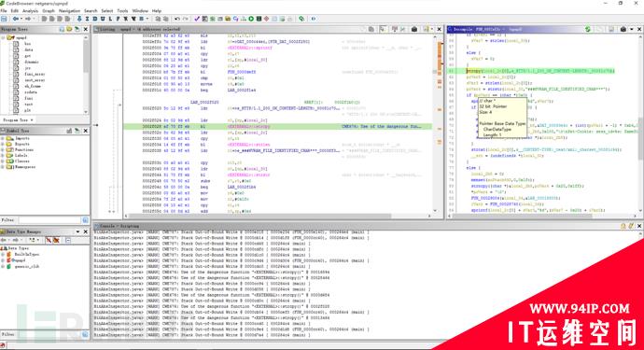644x350 pixels.
Task: Open Listing field format dropdown arrow
Action: pos(431,29)
